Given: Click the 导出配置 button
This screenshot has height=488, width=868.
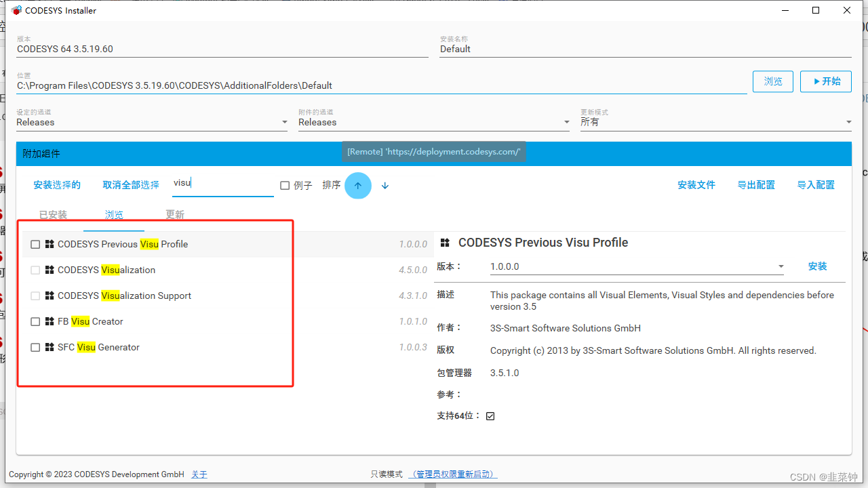Looking at the screenshot, I should tap(756, 185).
